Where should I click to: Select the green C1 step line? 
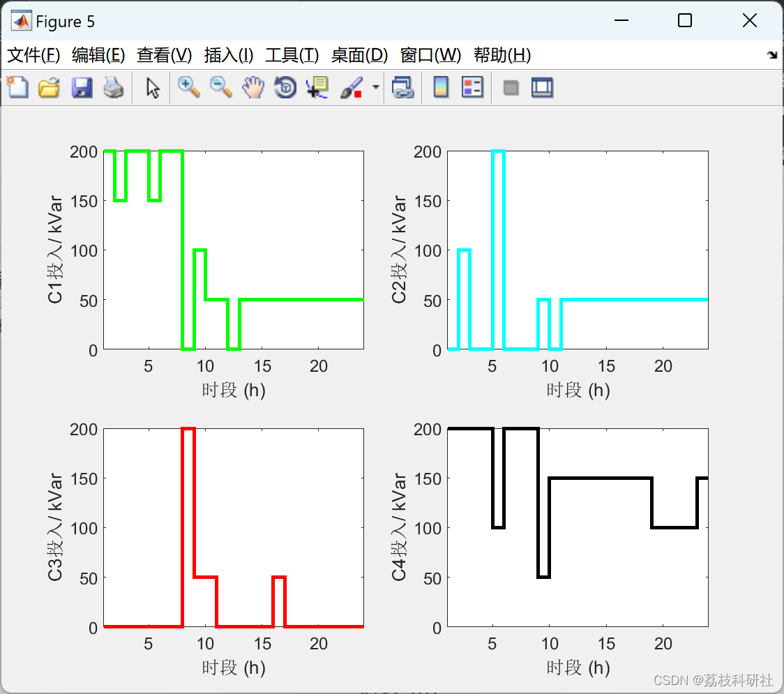point(300,299)
